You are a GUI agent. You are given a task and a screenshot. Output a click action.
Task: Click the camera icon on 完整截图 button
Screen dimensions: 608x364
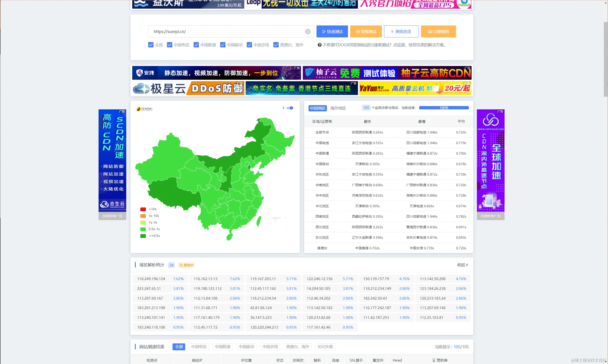430,32
